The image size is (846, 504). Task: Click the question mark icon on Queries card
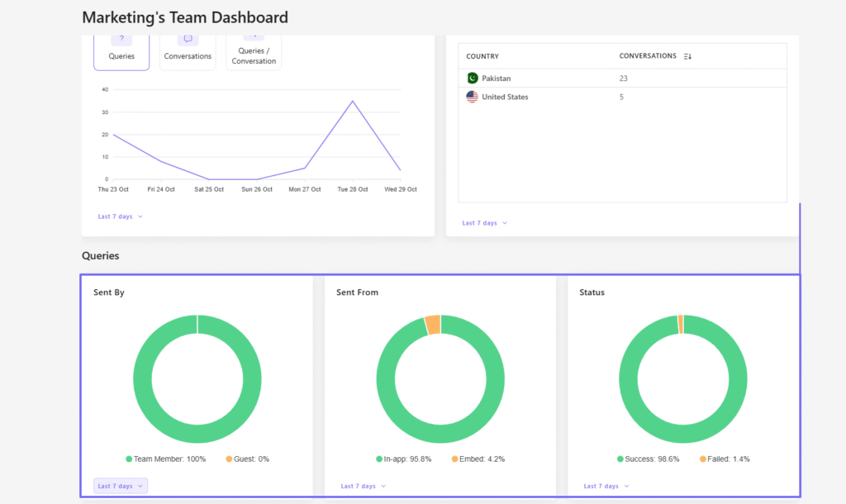click(x=121, y=38)
